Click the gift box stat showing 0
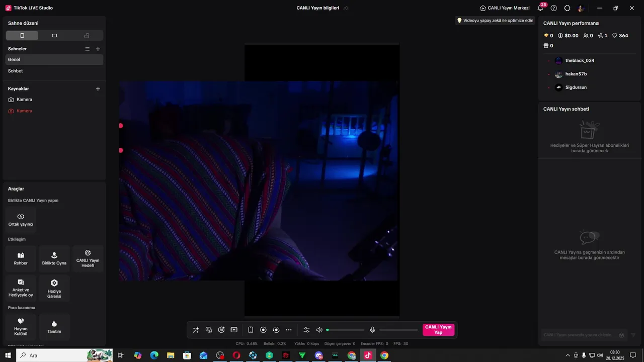 pyautogui.click(x=548, y=46)
